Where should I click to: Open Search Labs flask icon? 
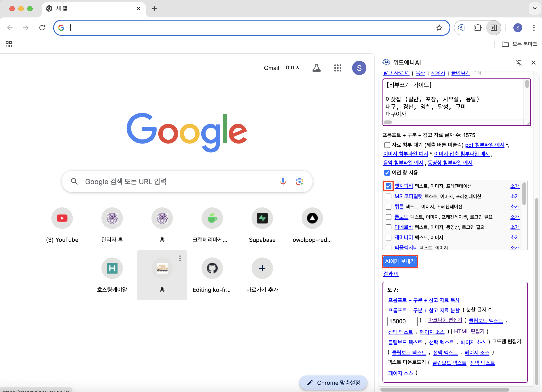(x=316, y=68)
